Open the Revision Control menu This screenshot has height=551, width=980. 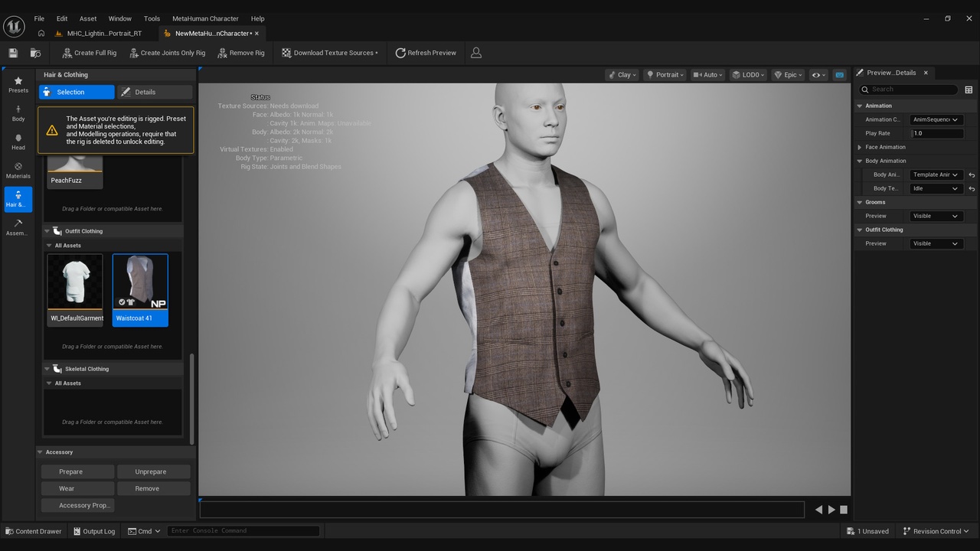click(x=936, y=531)
